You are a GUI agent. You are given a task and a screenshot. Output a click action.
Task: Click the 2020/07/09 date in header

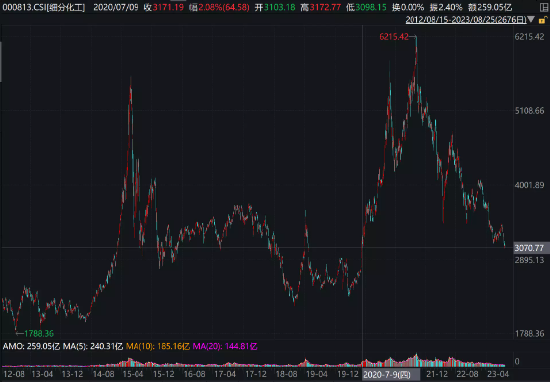[116, 7]
